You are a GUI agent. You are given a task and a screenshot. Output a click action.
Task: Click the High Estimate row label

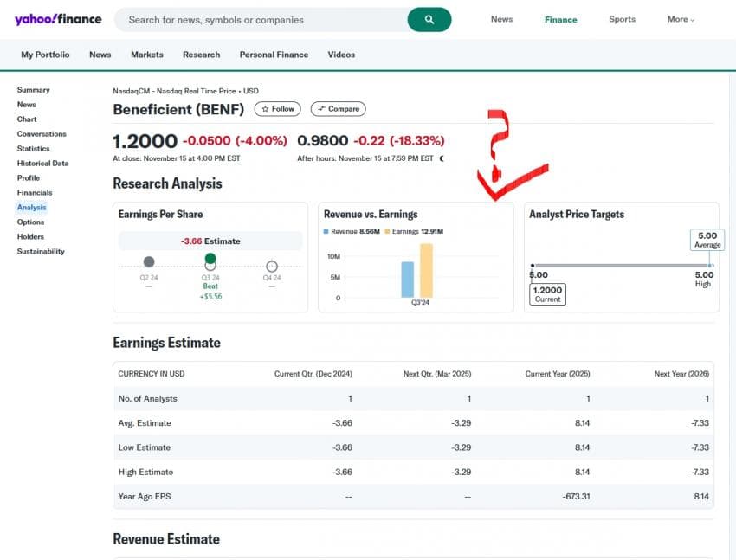pyautogui.click(x=145, y=472)
